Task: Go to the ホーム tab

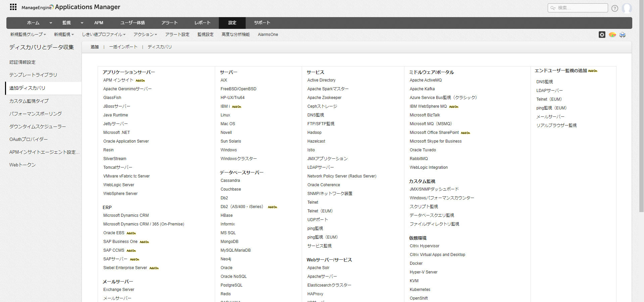Action: click(33, 23)
